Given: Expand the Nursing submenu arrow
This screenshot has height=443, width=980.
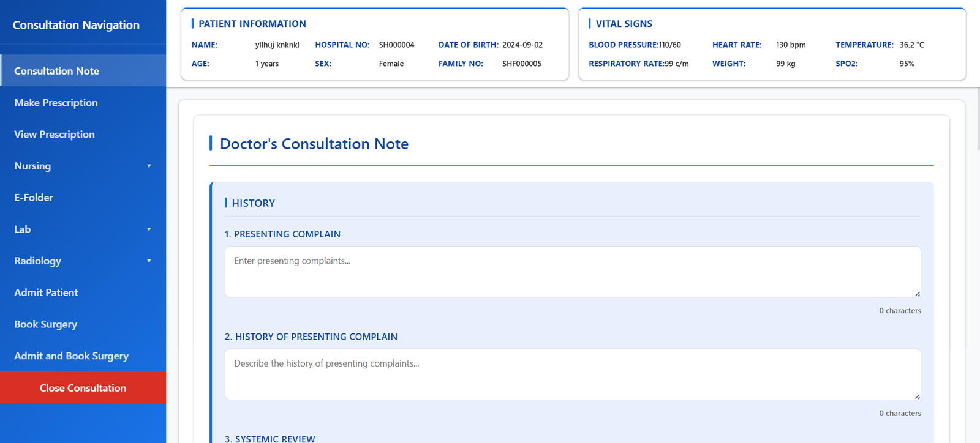Looking at the screenshot, I should coord(149,166).
